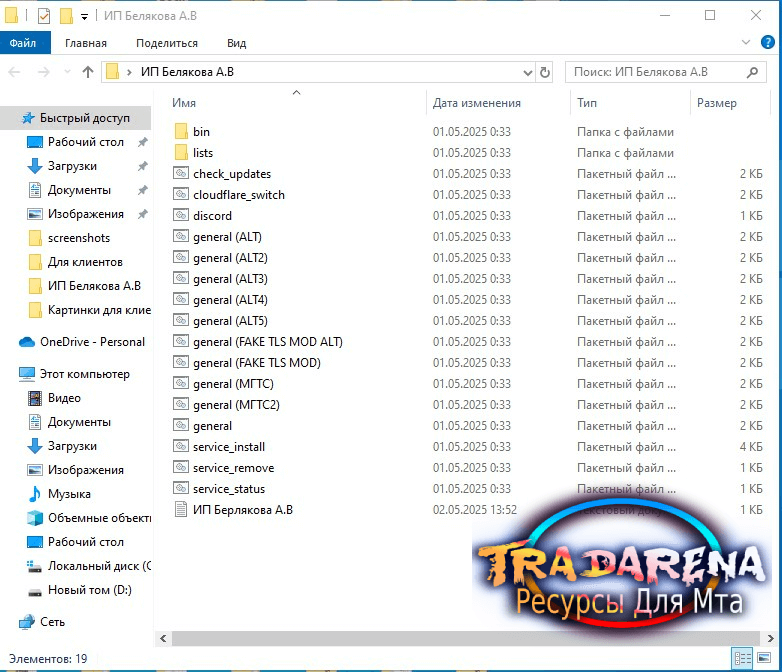This screenshot has width=782, height=672.
Task: Expand recent locations dropdown arrow
Action: click(67, 72)
